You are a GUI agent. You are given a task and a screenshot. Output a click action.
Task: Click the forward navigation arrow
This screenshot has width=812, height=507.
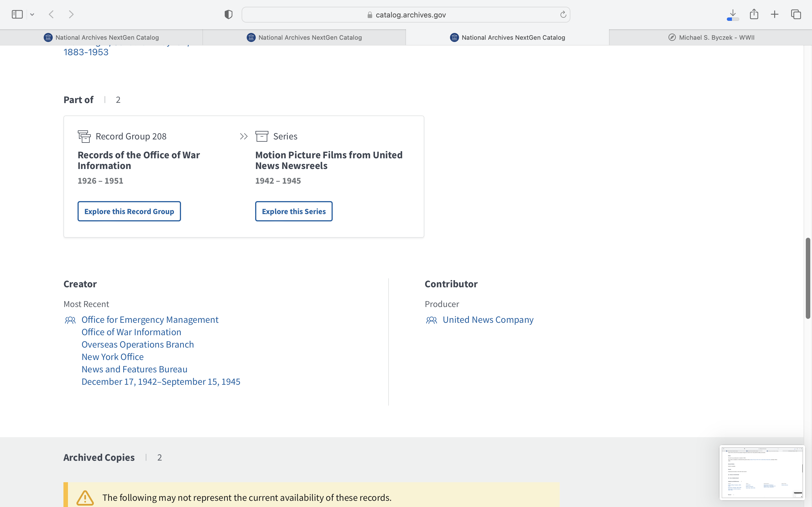[71, 14]
